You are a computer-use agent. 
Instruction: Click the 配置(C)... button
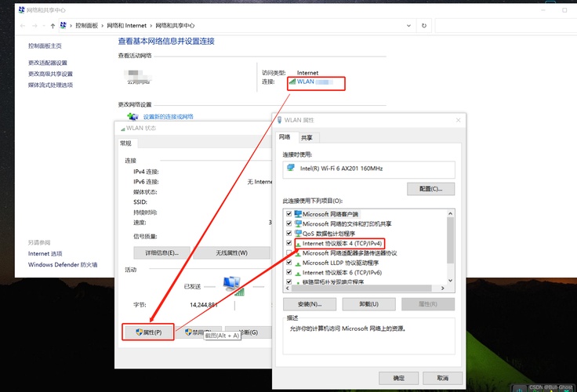(430, 189)
